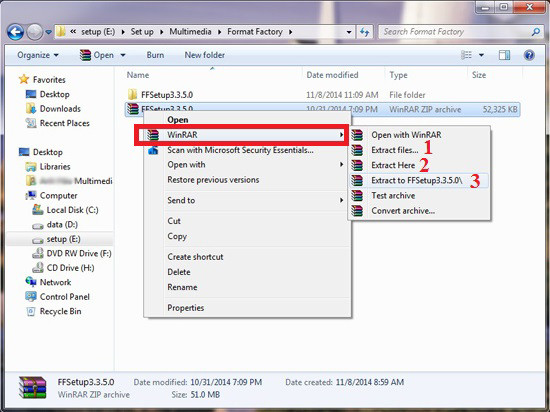Select the FFSetup3.3.5.0 file folder

(x=167, y=95)
